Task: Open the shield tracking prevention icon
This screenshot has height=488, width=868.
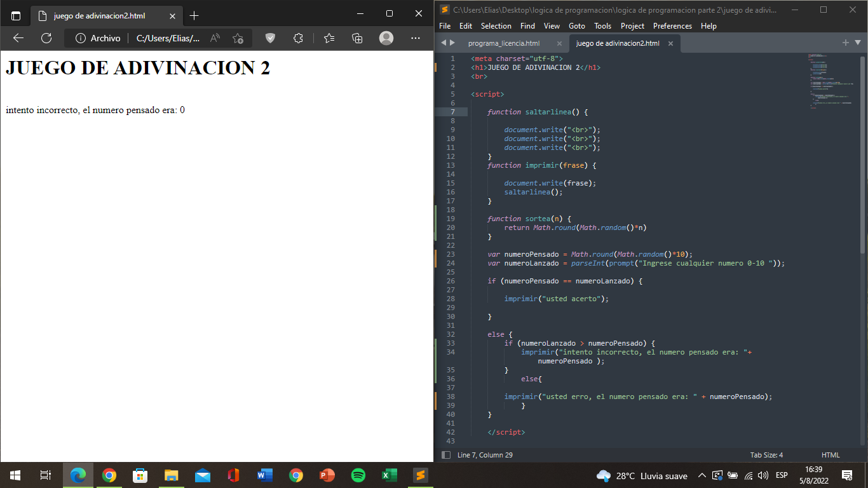Action: coord(270,38)
